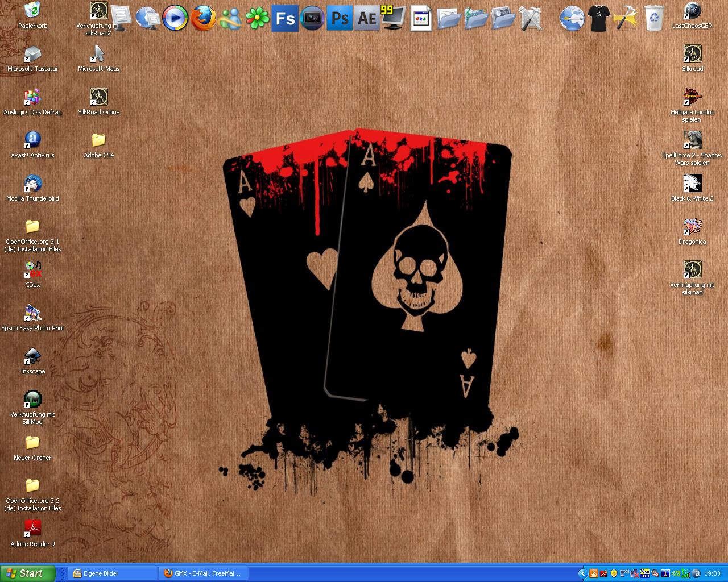Switch to GMX E-Mail Firefox taskbar window
Image resolution: width=728 pixels, height=582 pixels.
pos(202,573)
